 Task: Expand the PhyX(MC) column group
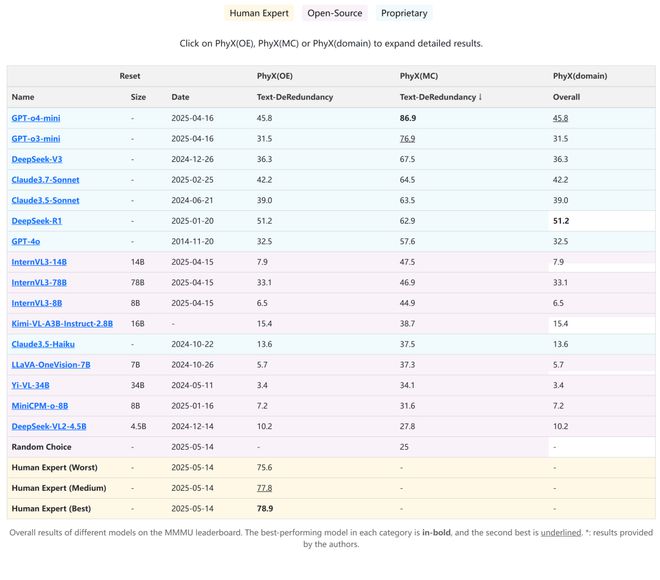[418, 76]
